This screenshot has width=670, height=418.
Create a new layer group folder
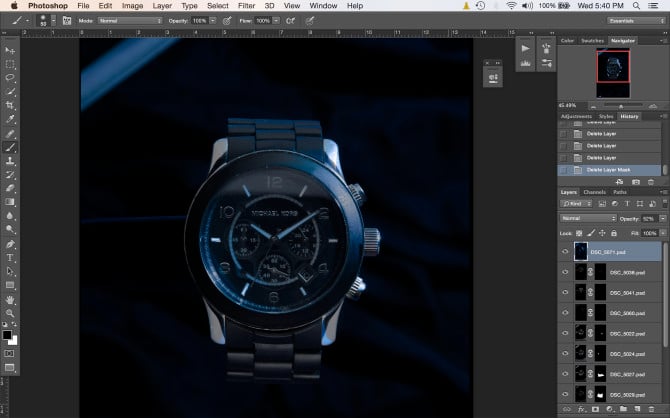click(623, 409)
